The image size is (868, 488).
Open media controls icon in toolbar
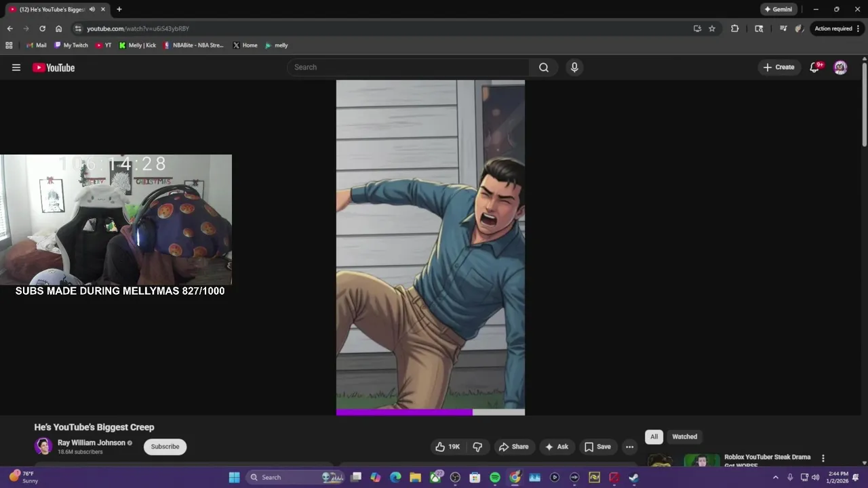pyautogui.click(x=783, y=28)
